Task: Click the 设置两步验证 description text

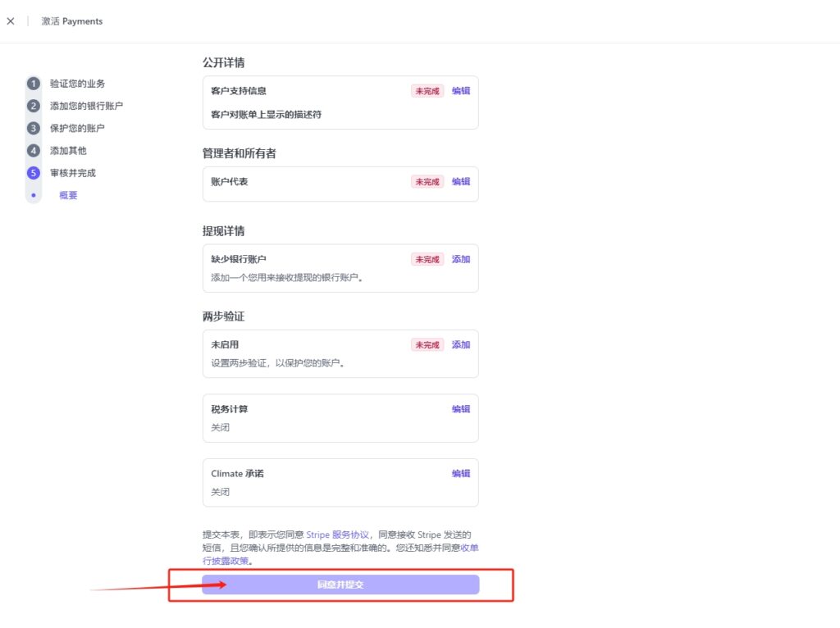Action: [x=277, y=363]
